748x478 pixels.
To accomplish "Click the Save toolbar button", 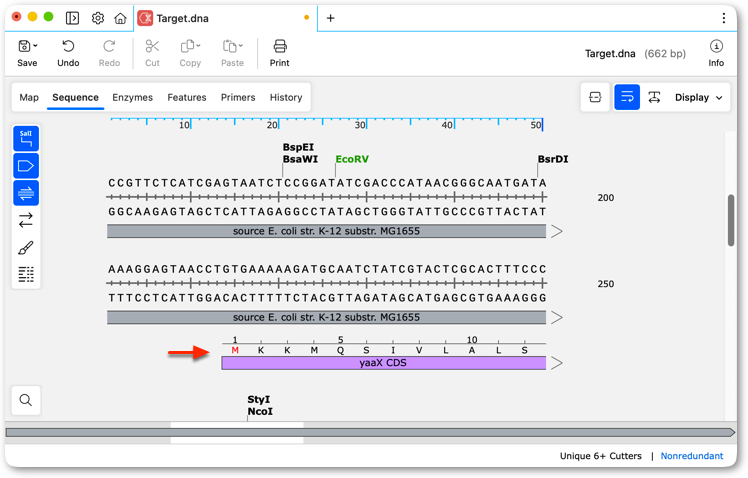I will click(x=27, y=53).
